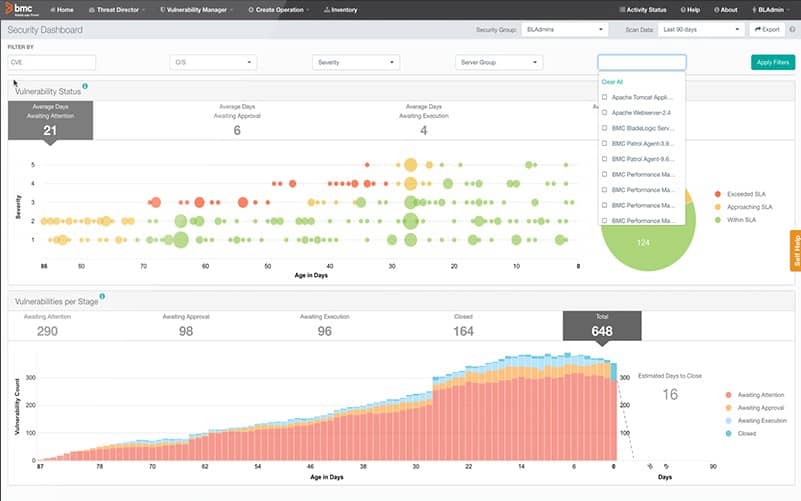Open the Help menu item

(x=690, y=10)
